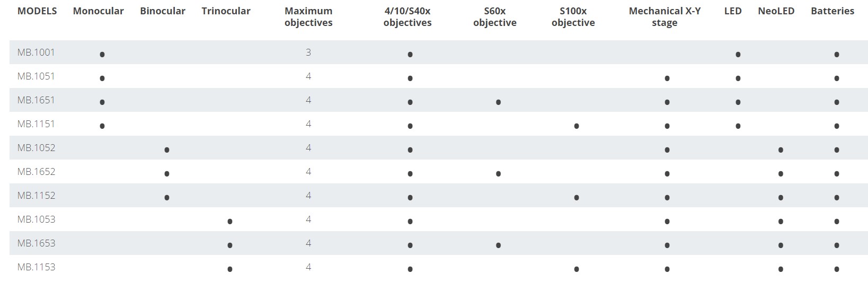Select the MB.1652 model name
Image resolution: width=868 pixels, height=282 pixels.
coord(36,171)
